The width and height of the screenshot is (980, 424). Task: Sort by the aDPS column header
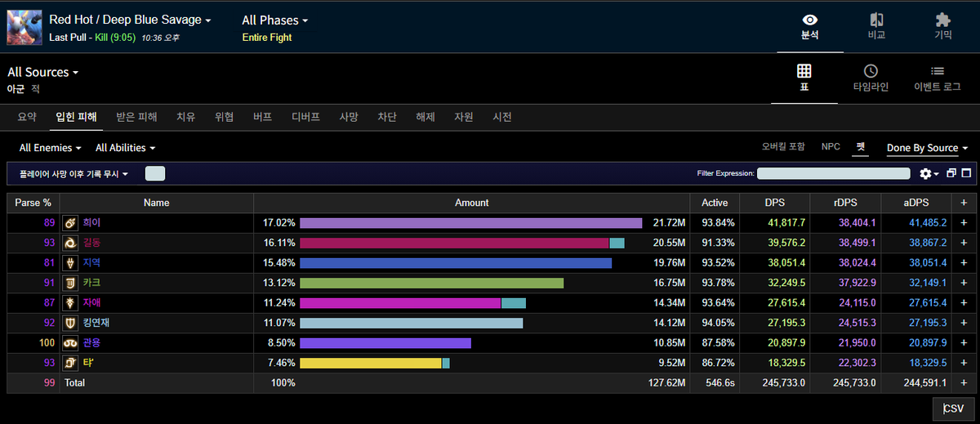point(917,203)
